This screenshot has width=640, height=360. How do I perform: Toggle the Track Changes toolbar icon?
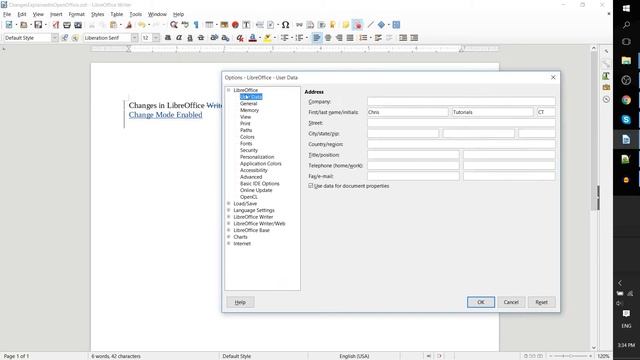click(x=358, y=25)
